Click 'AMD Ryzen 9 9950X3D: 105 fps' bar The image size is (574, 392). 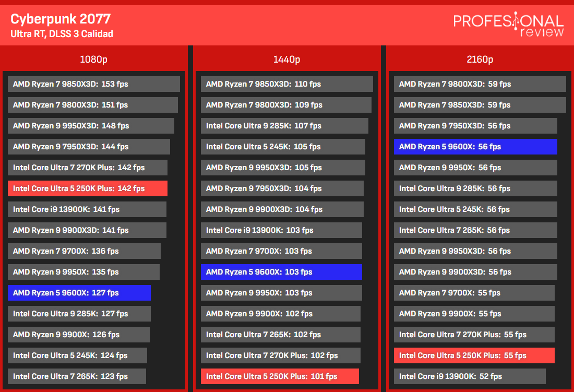pos(283,167)
